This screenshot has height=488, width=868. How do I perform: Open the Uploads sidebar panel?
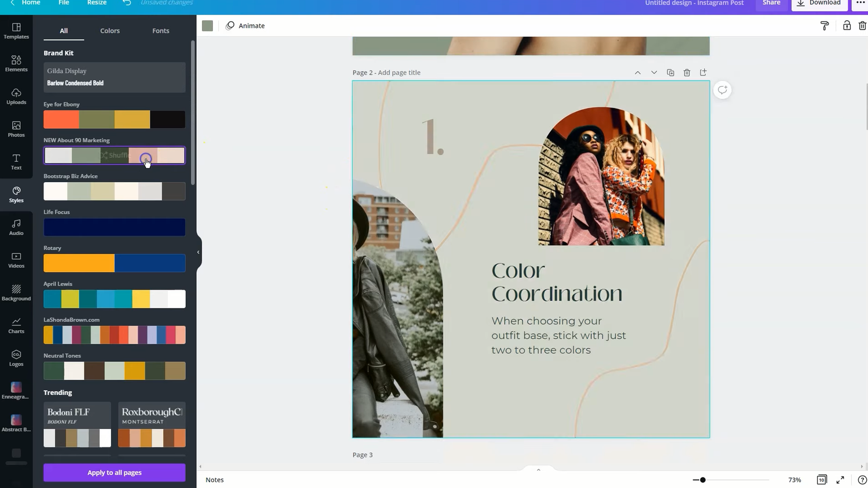click(16, 96)
